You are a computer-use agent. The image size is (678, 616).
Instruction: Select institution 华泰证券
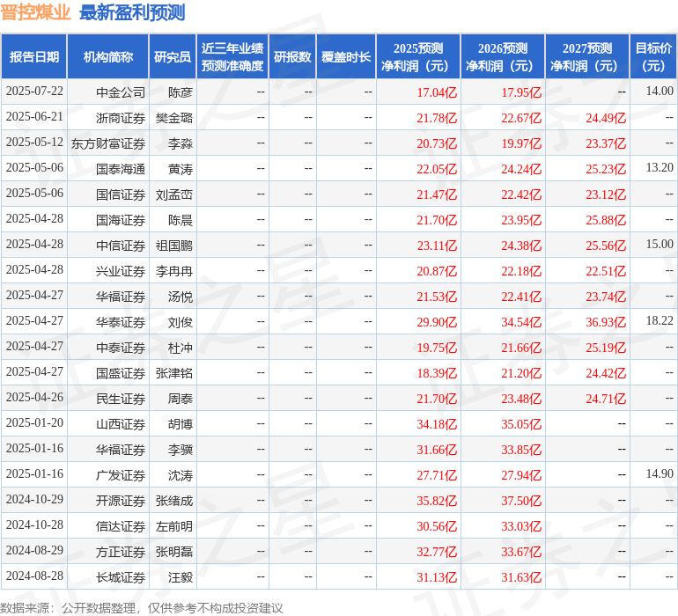(121, 321)
